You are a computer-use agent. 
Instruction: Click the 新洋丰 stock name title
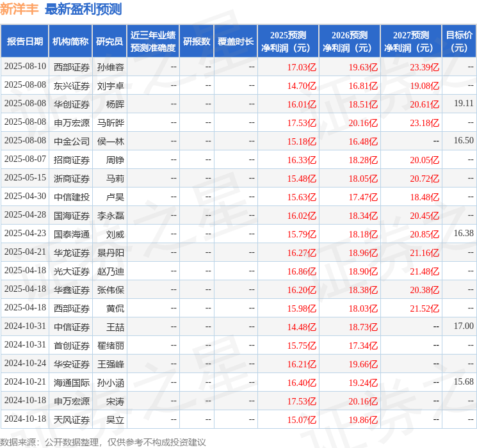point(19,9)
